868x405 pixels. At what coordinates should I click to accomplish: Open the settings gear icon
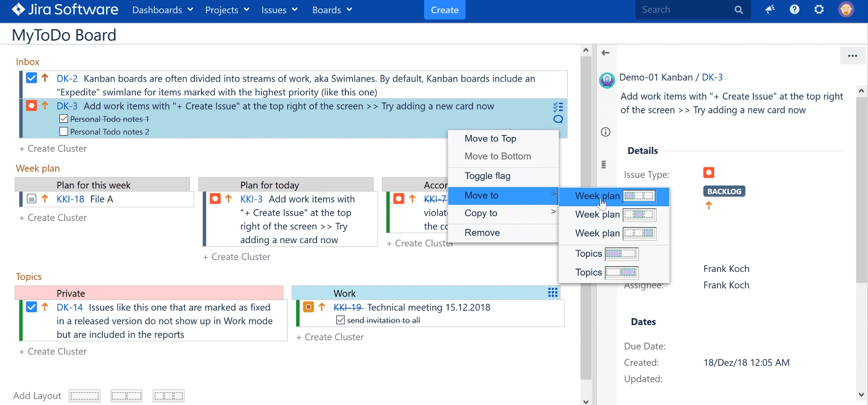pyautogui.click(x=819, y=9)
